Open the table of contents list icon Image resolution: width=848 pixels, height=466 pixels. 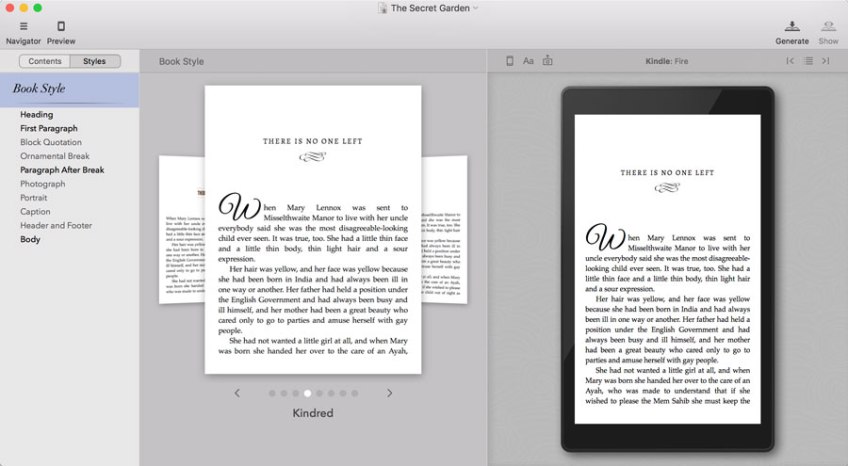click(x=808, y=61)
